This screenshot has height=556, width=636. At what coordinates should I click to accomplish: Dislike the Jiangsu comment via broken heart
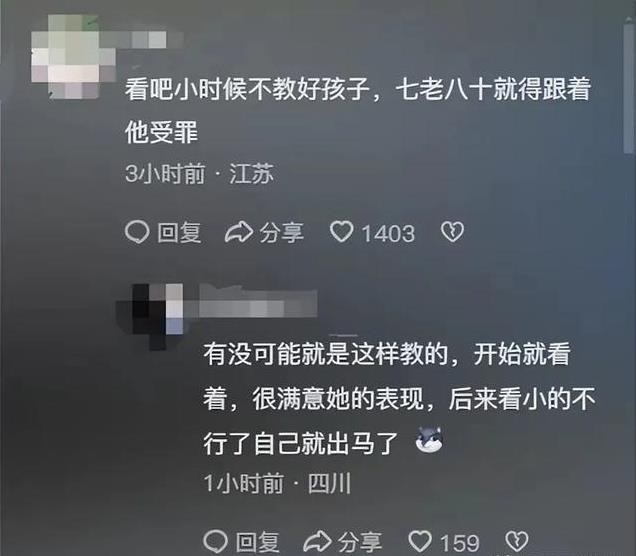click(452, 232)
